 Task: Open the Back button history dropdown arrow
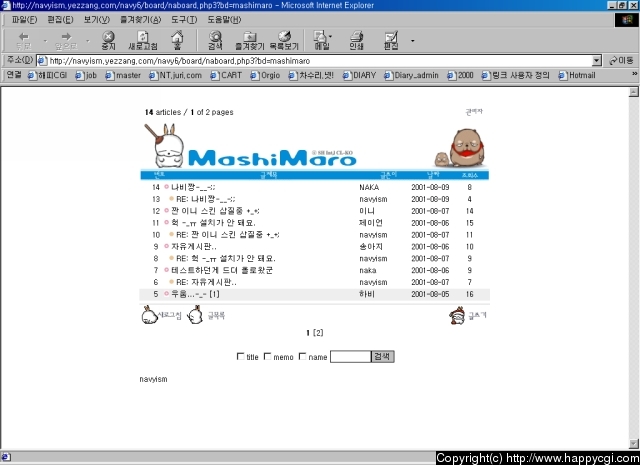(x=45, y=40)
